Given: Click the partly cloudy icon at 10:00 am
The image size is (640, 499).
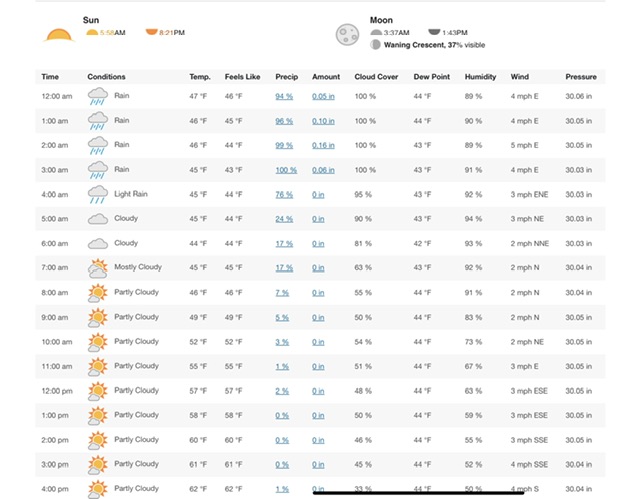Looking at the screenshot, I should (98, 342).
